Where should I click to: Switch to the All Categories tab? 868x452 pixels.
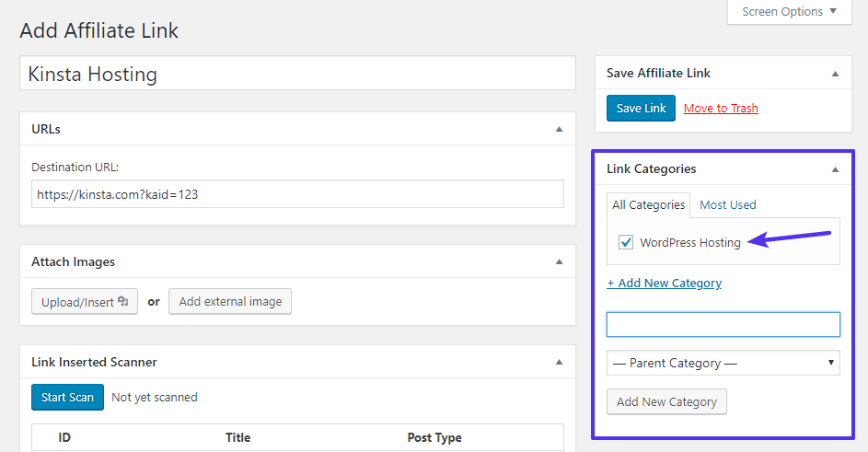point(649,205)
